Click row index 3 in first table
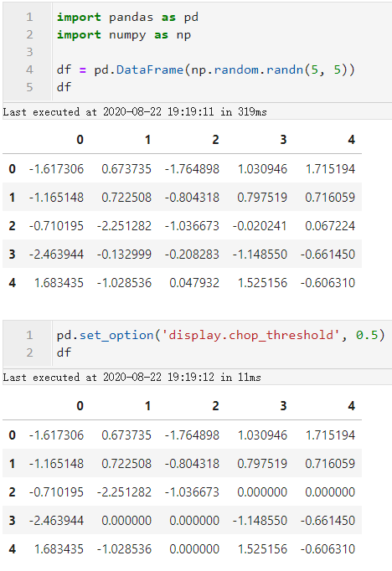The width and height of the screenshot is (392, 571). tap(12, 255)
